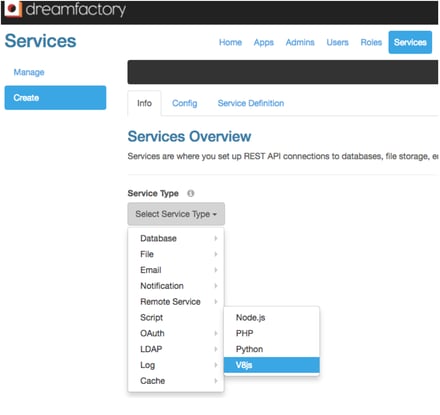Choose V8js script type
Screen dimensions: 440x415
[x=272, y=365]
